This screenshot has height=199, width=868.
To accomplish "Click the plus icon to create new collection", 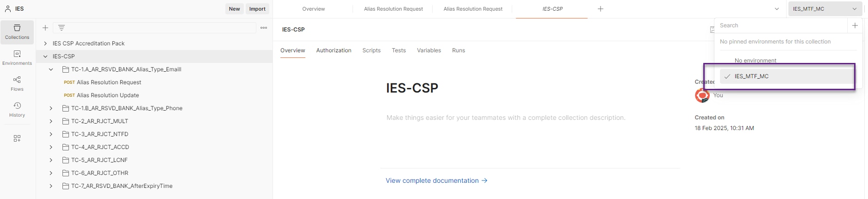I will (x=45, y=28).
